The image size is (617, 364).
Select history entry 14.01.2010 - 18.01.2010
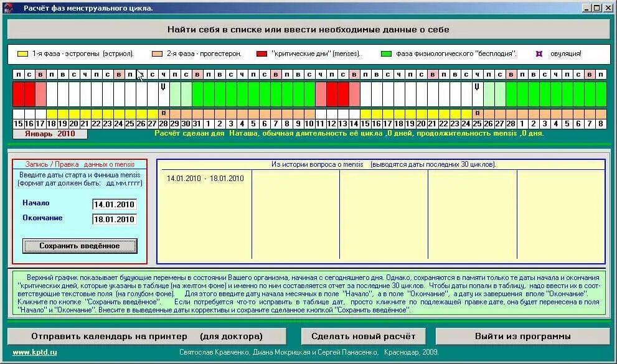point(205,179)
